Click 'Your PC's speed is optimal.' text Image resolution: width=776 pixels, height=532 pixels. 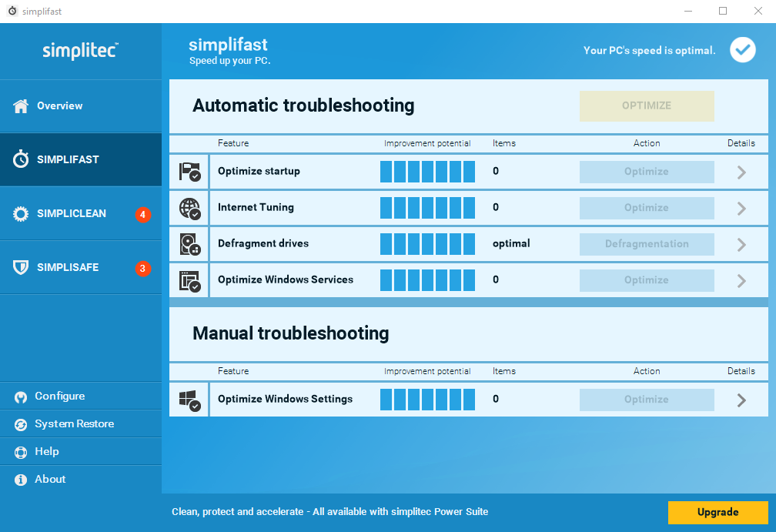pos(649,51)
